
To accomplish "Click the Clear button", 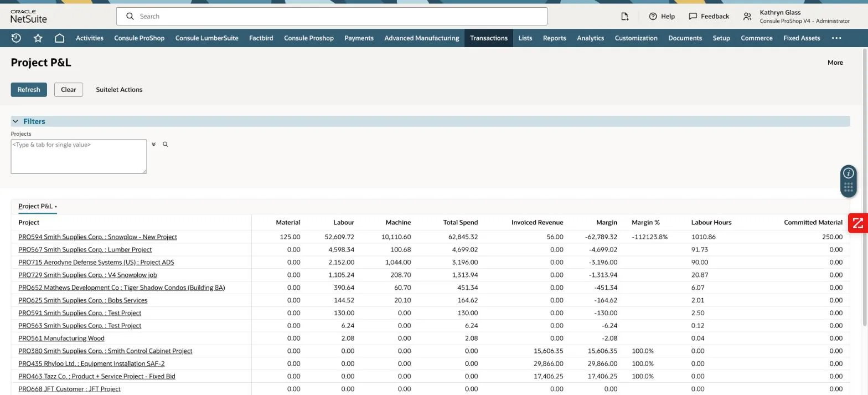I will (69, 90).
